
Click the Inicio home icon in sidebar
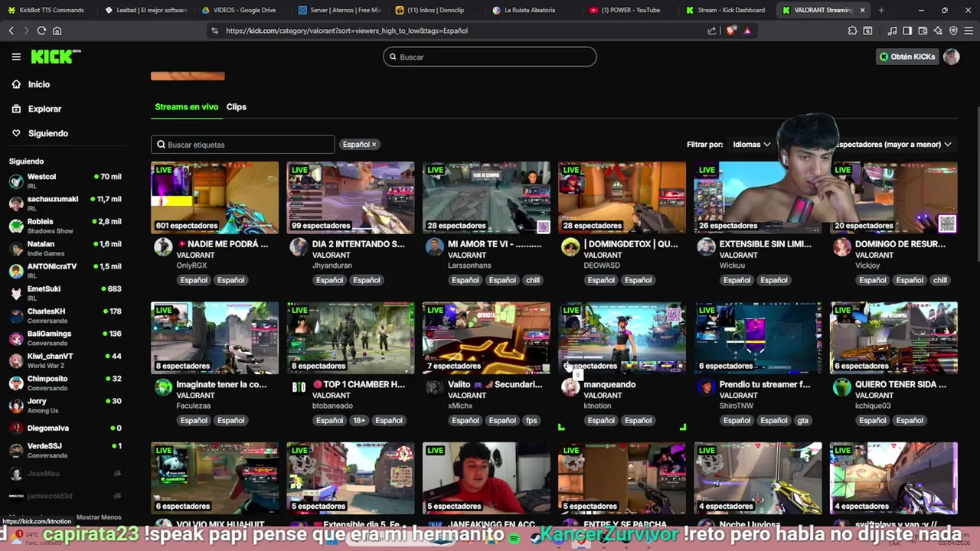[16, 84]
